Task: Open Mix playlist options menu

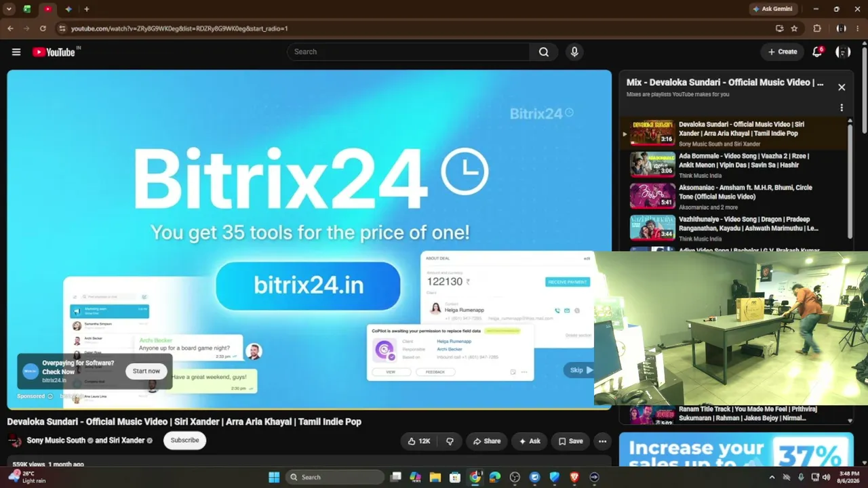Action: click(x=842, y=108)
